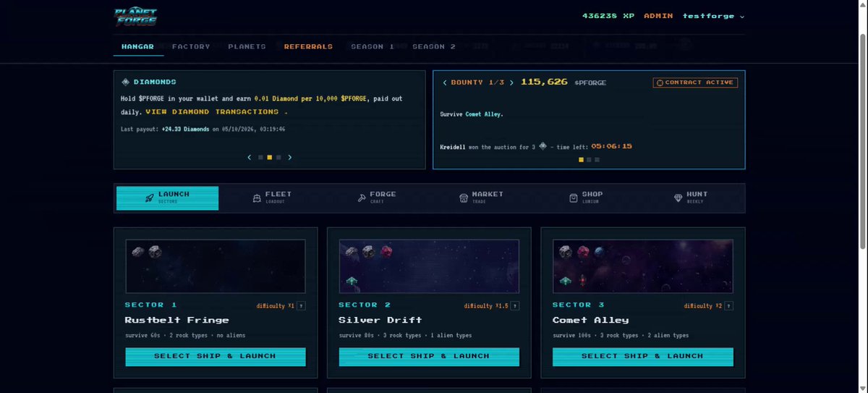Screen dimensions: 868x393
Task: Click the red alien ship in Sector 3
Action: click(581, 280)
